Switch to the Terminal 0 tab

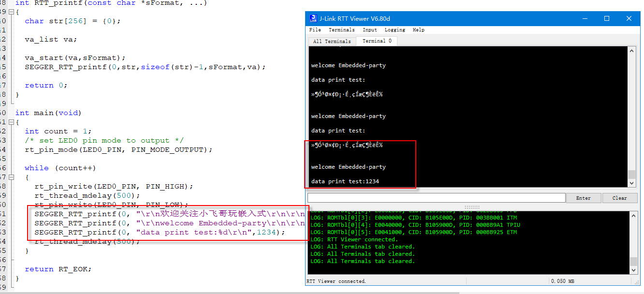377,41
